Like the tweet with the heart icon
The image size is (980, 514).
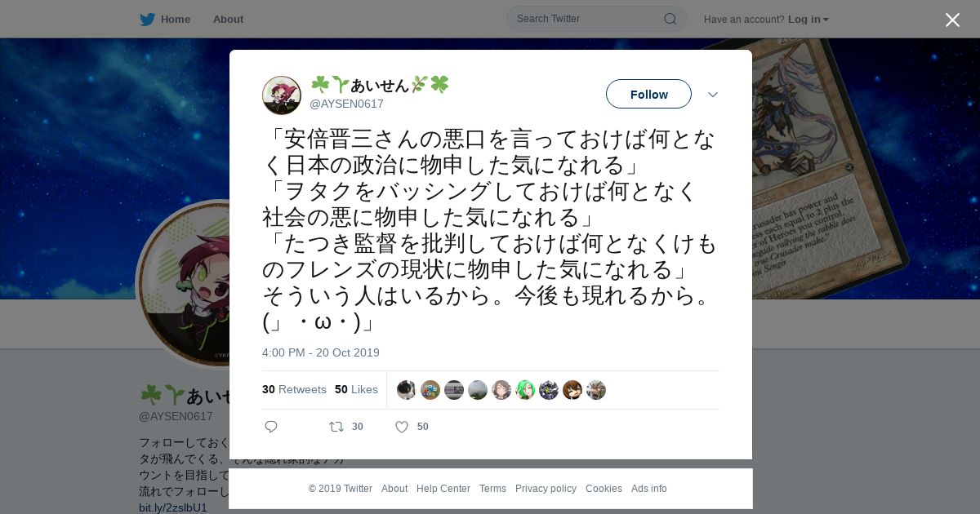[402, 427]
